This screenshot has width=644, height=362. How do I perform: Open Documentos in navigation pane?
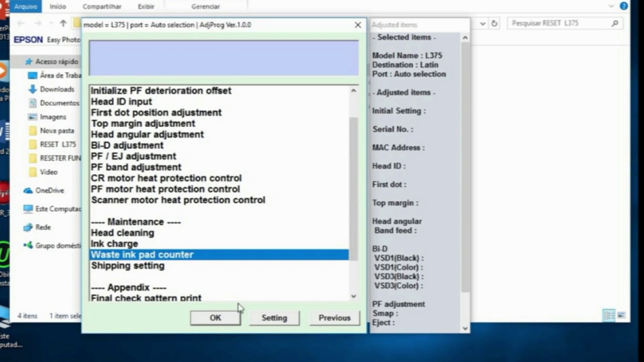[x=54, y=103]
